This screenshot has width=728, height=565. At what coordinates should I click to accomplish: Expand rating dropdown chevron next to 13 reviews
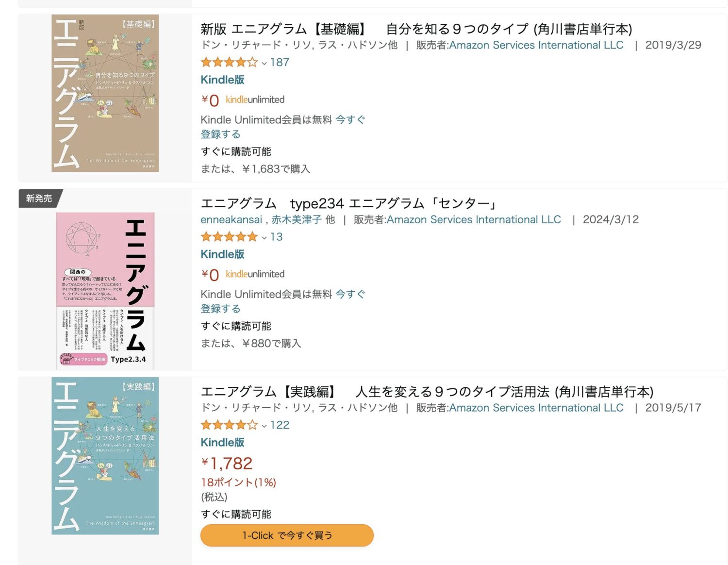pos(264,237)
